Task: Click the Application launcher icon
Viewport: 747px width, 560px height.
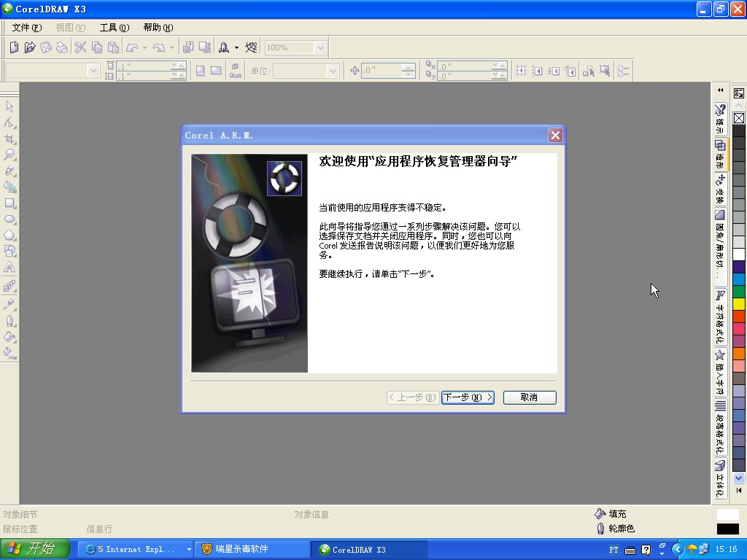Action: click(x=223, y=47)
